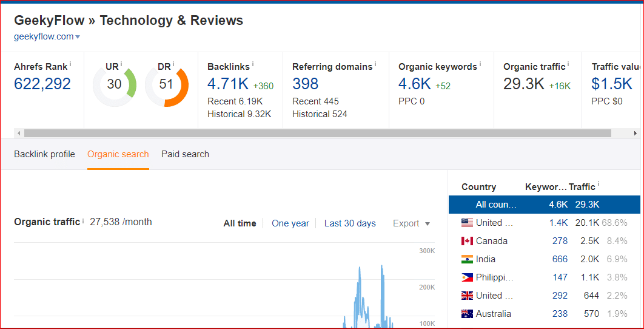
Task: Click the United States flag icon
Action: (x=468, y=223)
